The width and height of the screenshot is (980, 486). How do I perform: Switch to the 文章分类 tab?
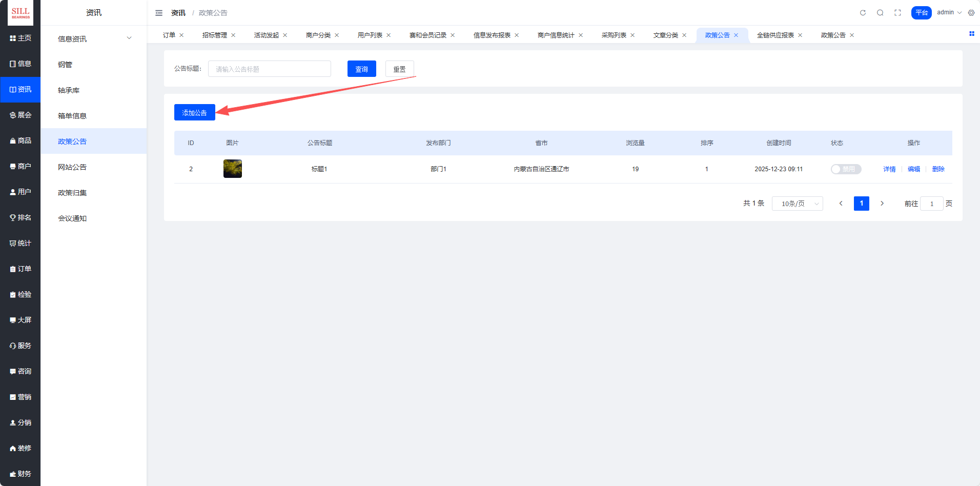(x=665, y=35)
